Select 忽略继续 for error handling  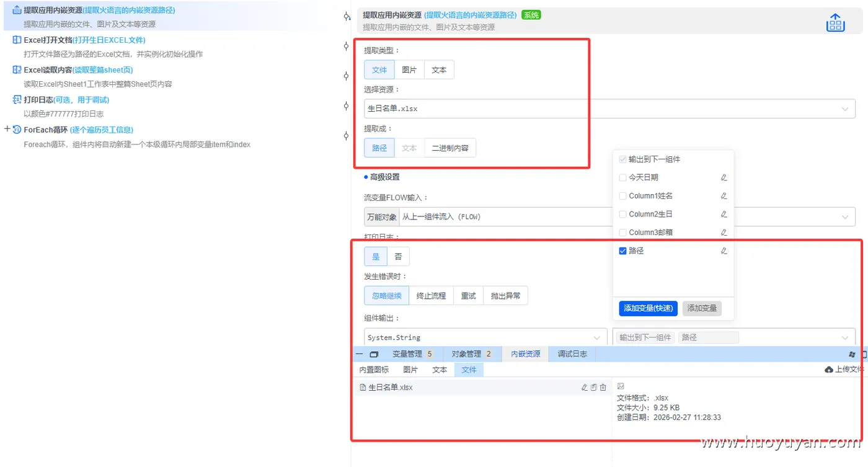[387, 296]
